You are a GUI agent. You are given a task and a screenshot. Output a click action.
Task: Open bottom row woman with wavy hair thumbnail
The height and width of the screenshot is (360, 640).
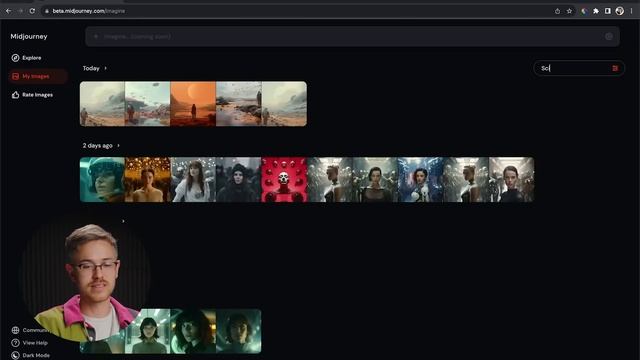(193, 331)
